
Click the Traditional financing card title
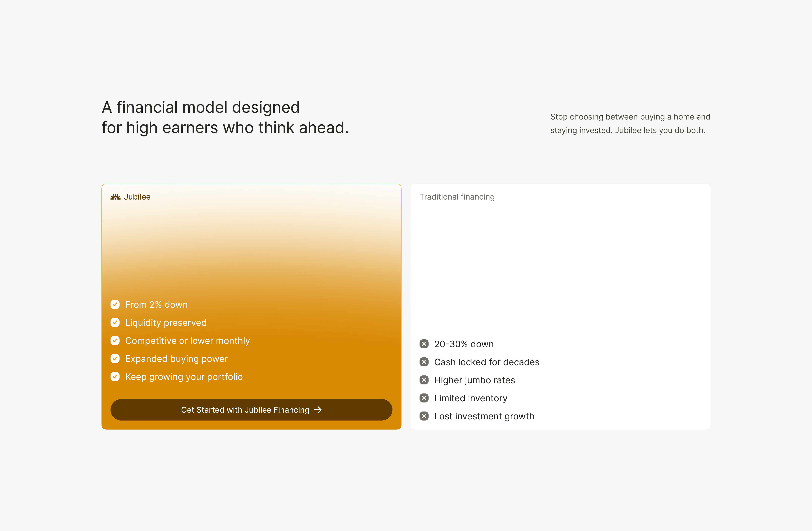[457, 197]
